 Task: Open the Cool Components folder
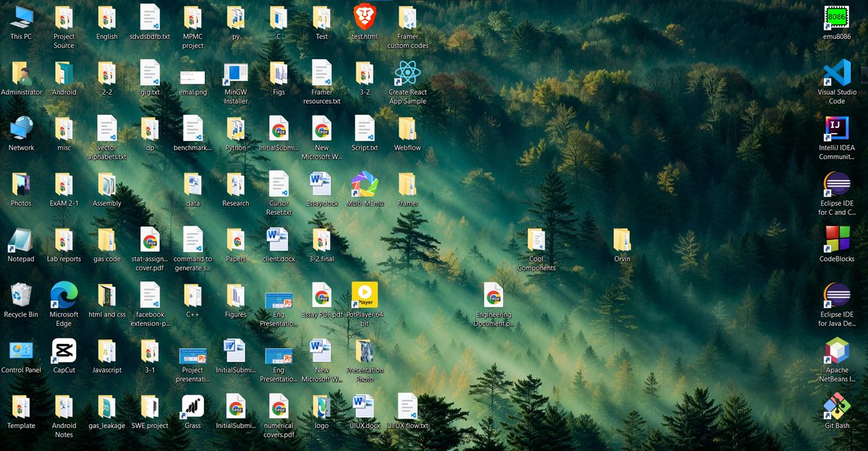click(x=536, y=249)
